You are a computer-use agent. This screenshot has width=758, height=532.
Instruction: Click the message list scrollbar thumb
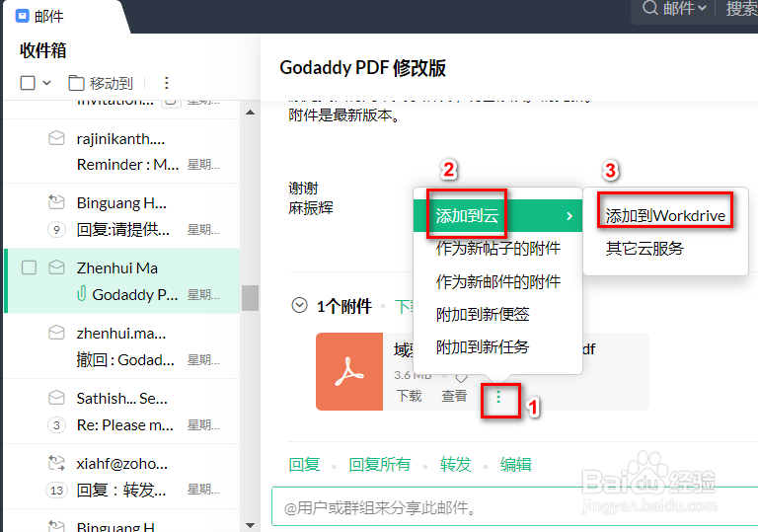point(250,298)
